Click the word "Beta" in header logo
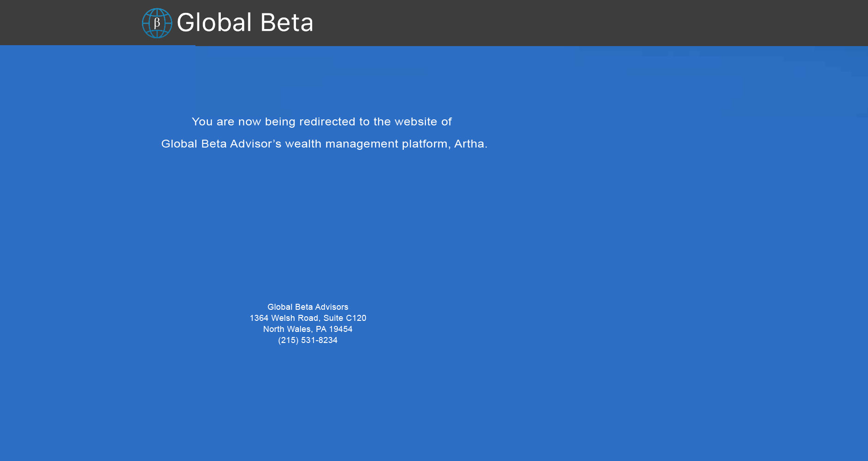 [x=287, y=23]
